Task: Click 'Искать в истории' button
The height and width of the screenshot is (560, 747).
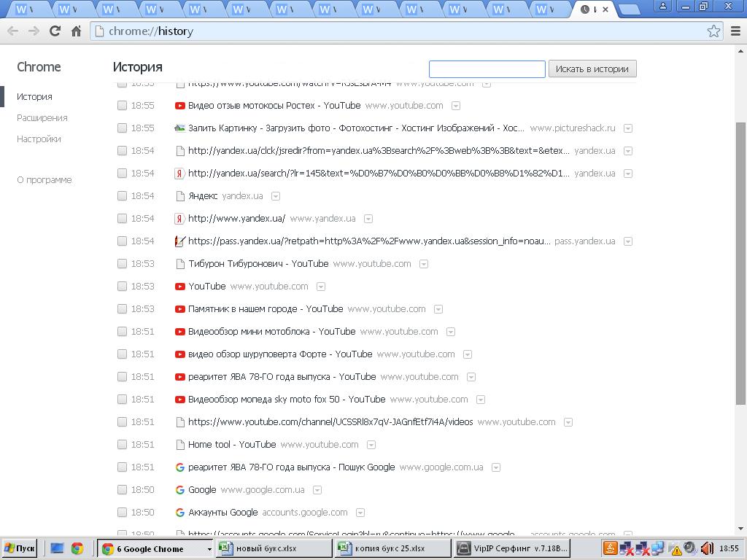Action: click(592, 69)
